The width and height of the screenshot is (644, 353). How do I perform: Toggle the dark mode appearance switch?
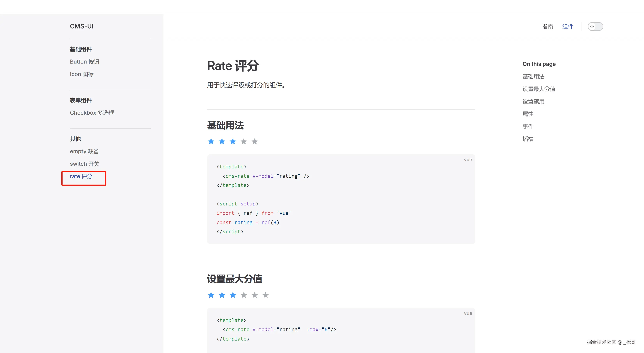click(x=595, y=27)
